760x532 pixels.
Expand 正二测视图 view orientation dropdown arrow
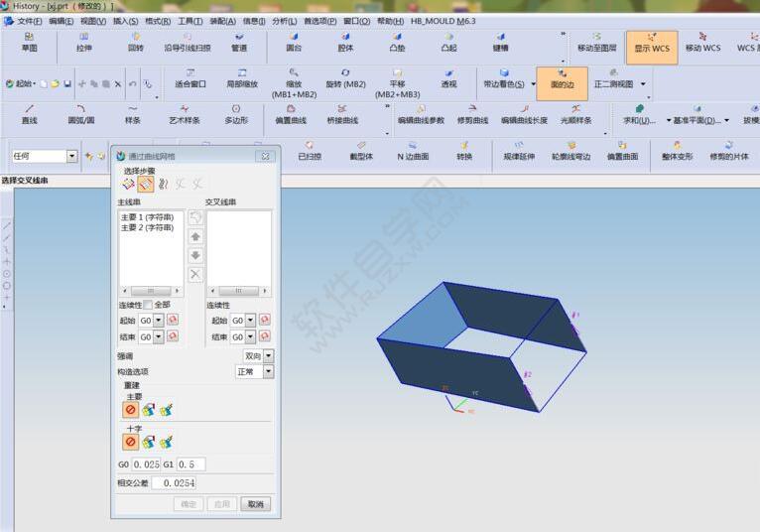tap(643, 84)
